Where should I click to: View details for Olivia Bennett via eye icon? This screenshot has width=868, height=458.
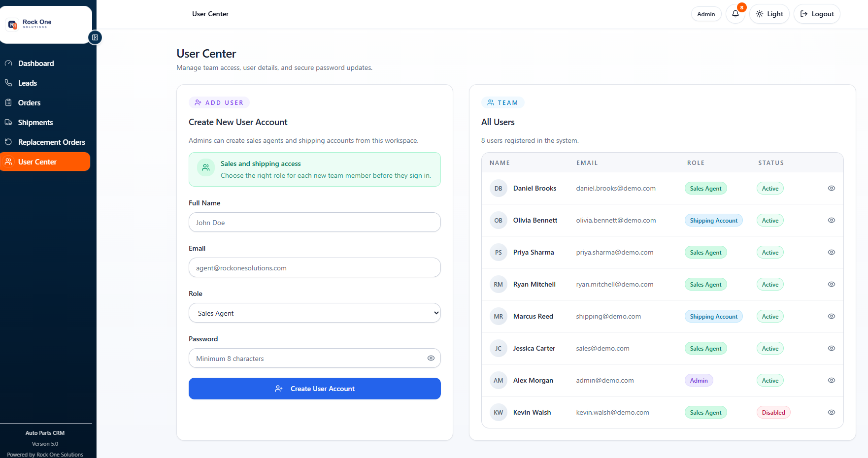pyautogui.click(x=832, y=220)
